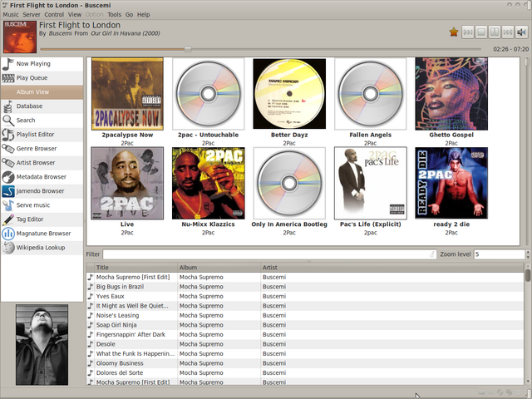Select the Ghetto Gospel album cover
Image resolution: width=532 pixels, height=399 pixels.
pyautogui.click(x=451, y=94)
